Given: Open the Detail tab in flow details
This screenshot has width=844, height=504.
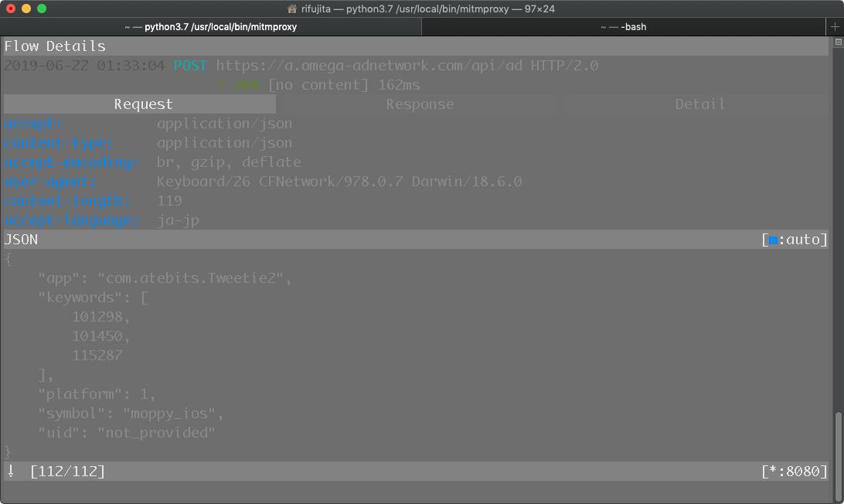Looking at the screenshot, I should [x=699, y=104].
